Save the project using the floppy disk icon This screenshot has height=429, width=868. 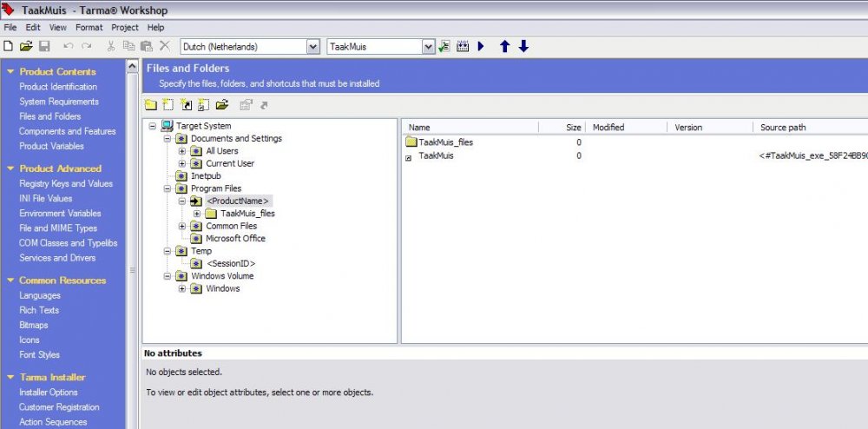point(44,47)
